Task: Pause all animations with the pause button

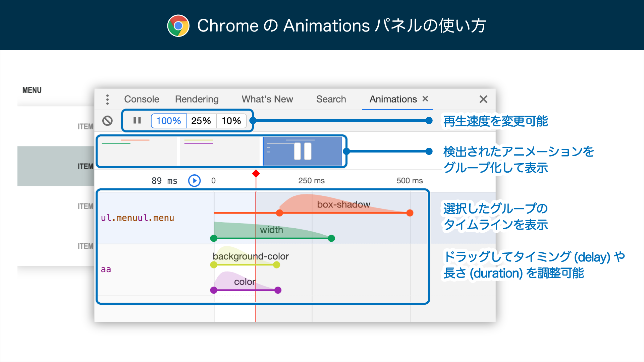Action: tap(137, 120)
